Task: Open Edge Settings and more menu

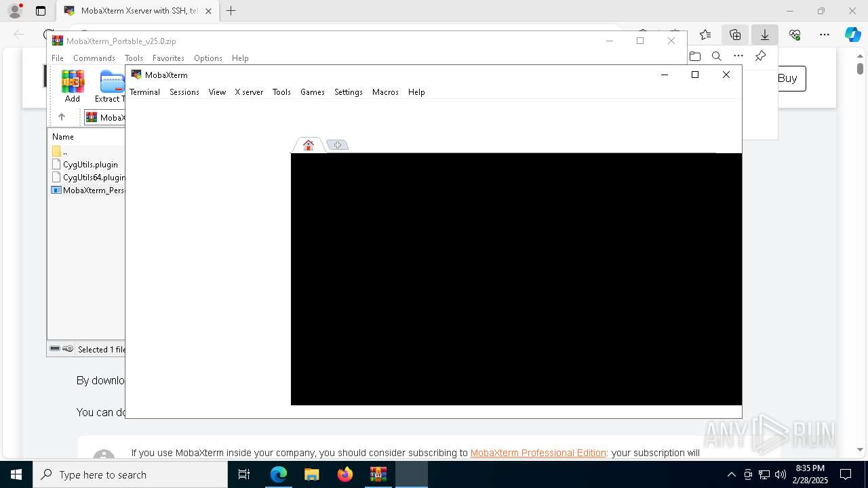Action: click(x=825, y=35)
